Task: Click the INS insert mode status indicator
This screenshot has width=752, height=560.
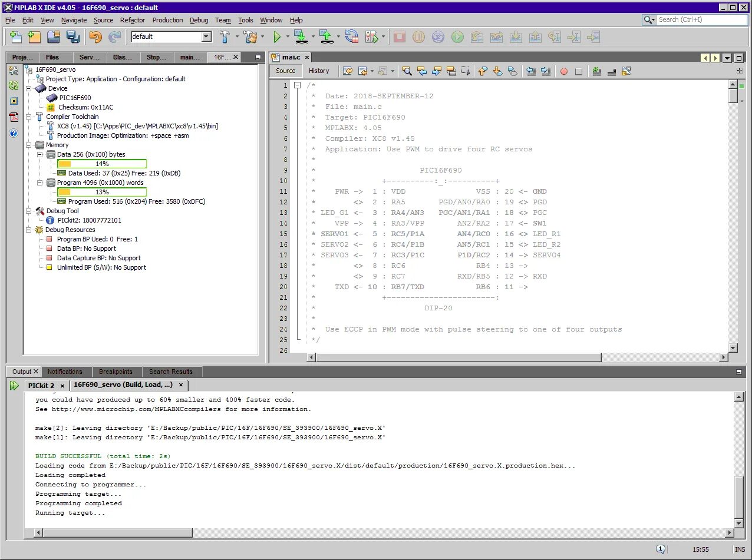Action: 740,549
